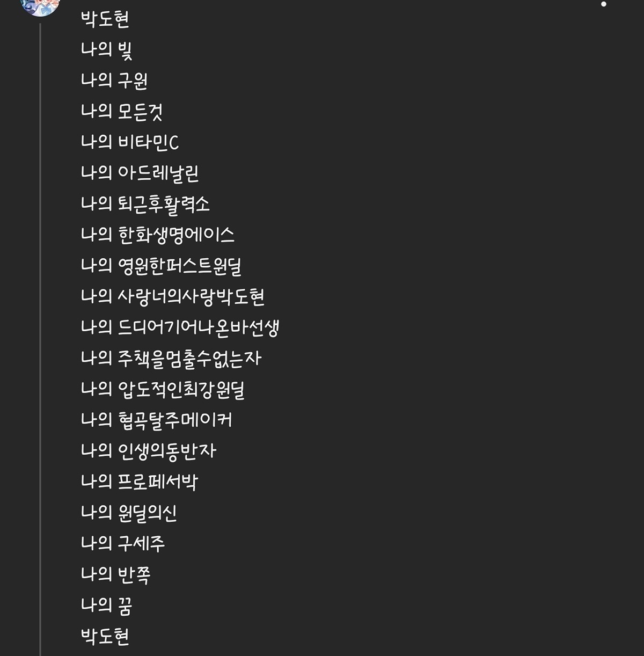The width and height of the screenshot is (644, 656).
Task: Click the line '나의 퇴근후활력소'
Action: pyautogui.click(x=145, y=204)
